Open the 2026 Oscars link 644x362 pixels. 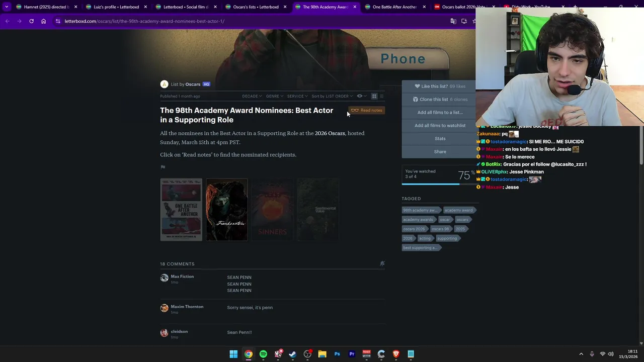(330, 133)
